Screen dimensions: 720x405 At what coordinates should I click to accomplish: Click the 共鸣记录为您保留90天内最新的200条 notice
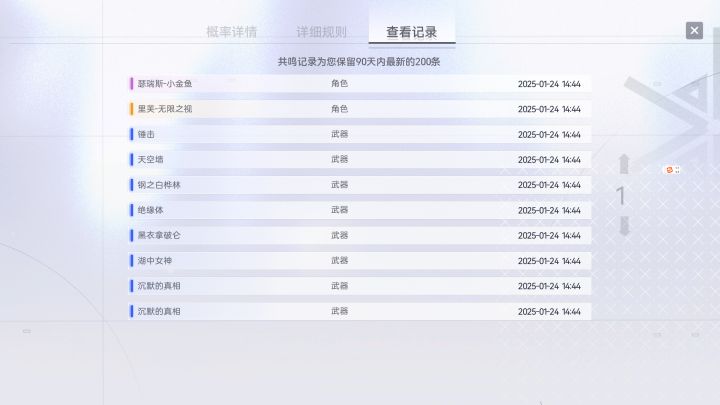click(359, 62)
